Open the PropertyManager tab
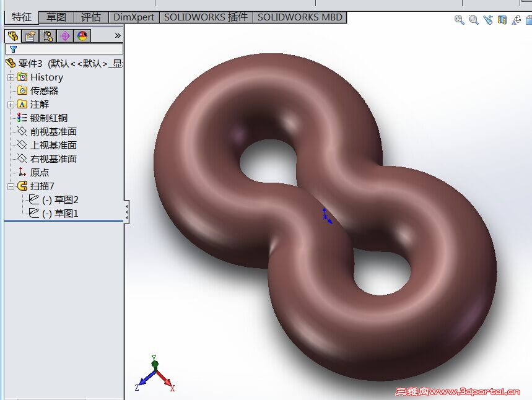This screenshot has height=400, width=532. [30, 36]
